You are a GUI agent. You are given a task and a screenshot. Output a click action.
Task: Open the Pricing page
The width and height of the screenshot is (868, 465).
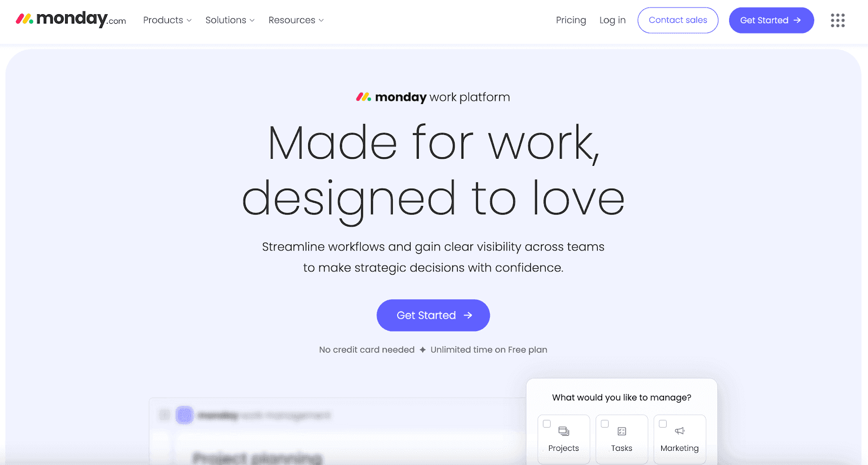571,20
